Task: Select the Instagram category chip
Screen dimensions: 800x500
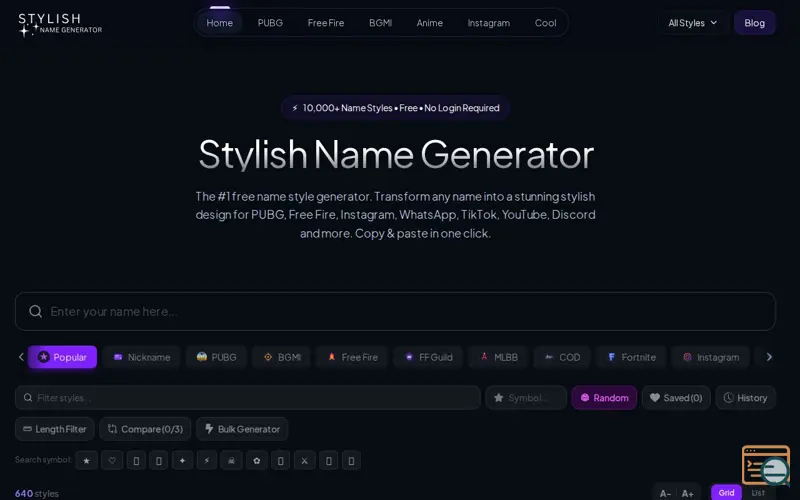Action: (711, 357)
